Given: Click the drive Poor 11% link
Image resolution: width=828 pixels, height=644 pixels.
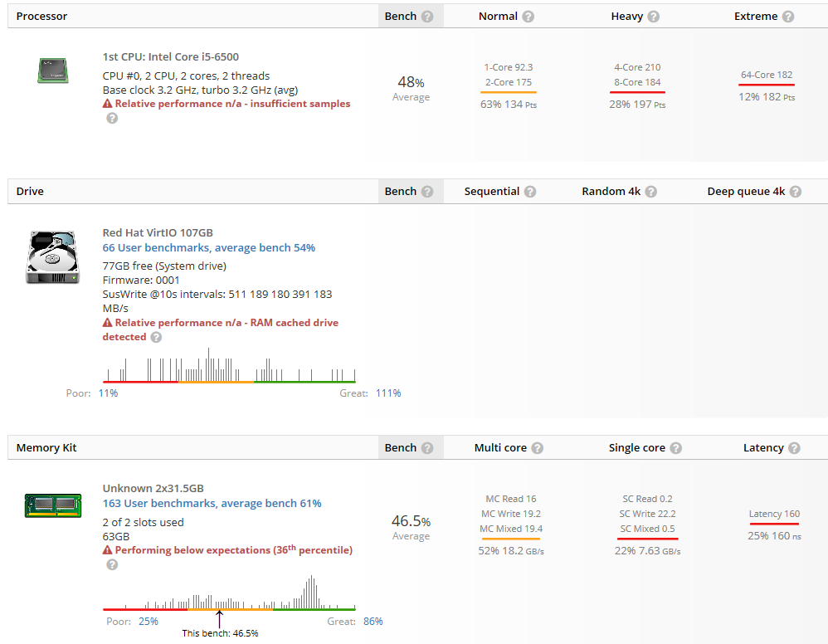Looking at the screenshot, I should pyautogui.click(x=108, y=393).
